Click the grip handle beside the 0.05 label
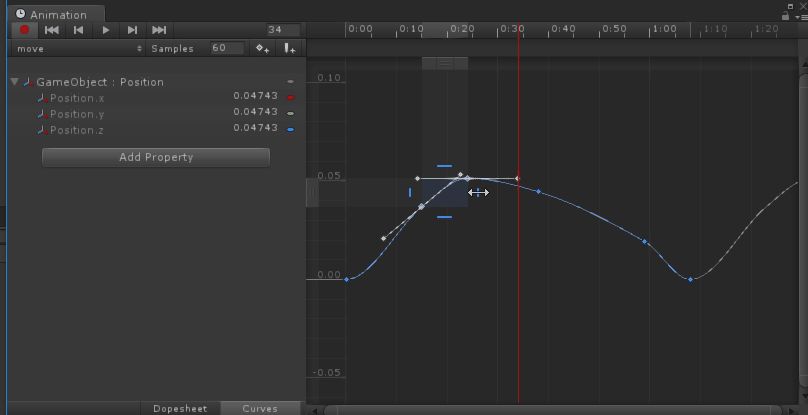808x415 pixels. tap(312, 193)
